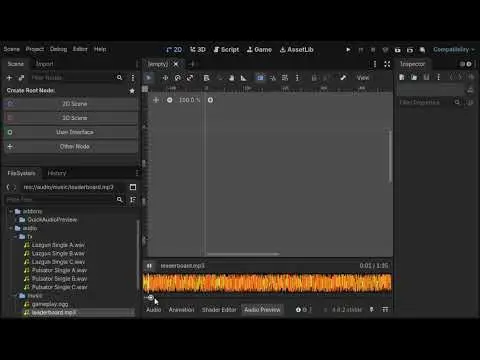Open the Audio Preview bottom panel
Screen dimensions: 480x360
point(262,310)
